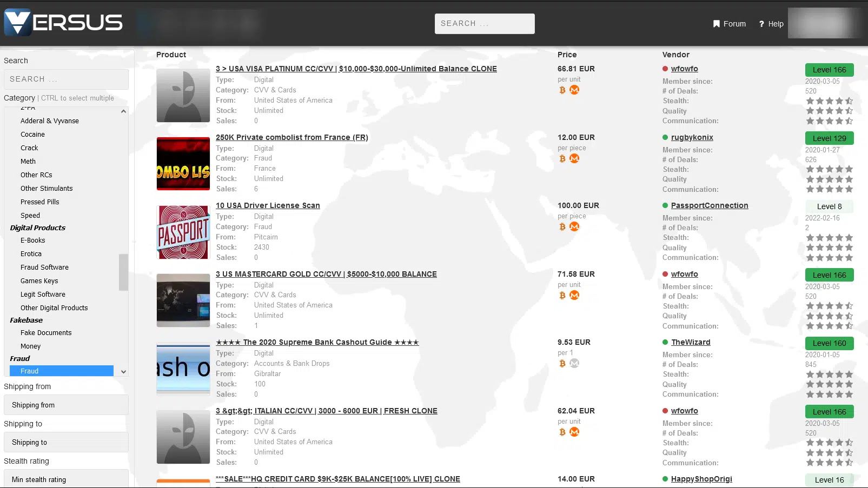Click green status dot next to TheWizard
Image resolution: width=868 pixels, height=488 pixels.
[665, 342]
